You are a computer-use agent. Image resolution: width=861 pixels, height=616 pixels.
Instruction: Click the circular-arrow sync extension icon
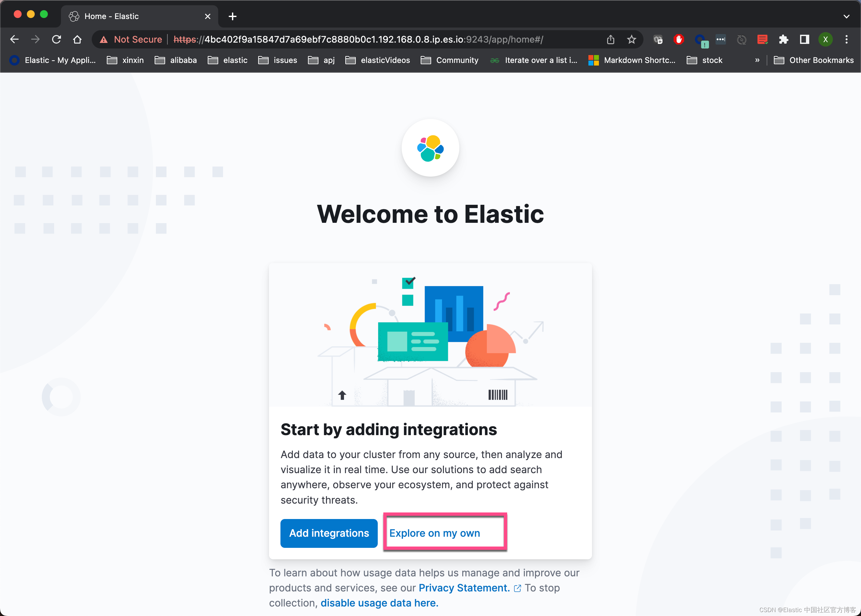coord(741,39)
